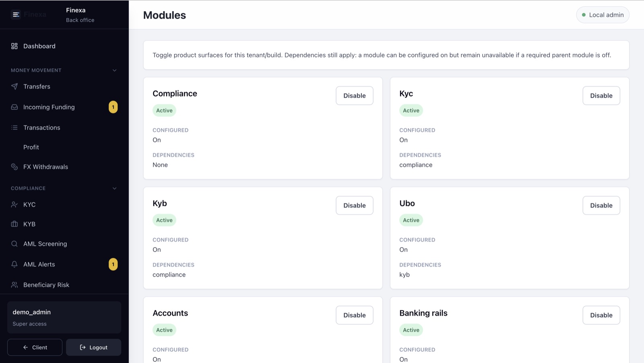Click the Accounts card title
644x363 pixels.
pos(170,313)
